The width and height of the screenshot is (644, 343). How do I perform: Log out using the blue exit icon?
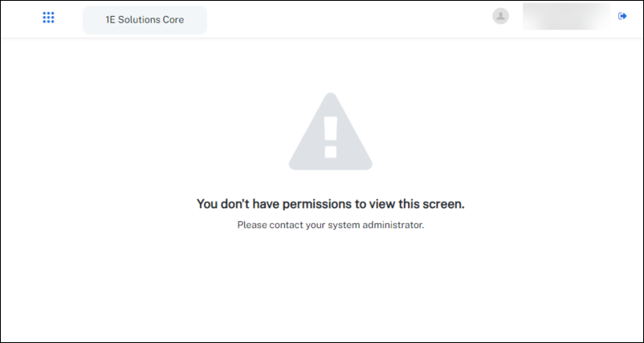[x=622, y=16]
